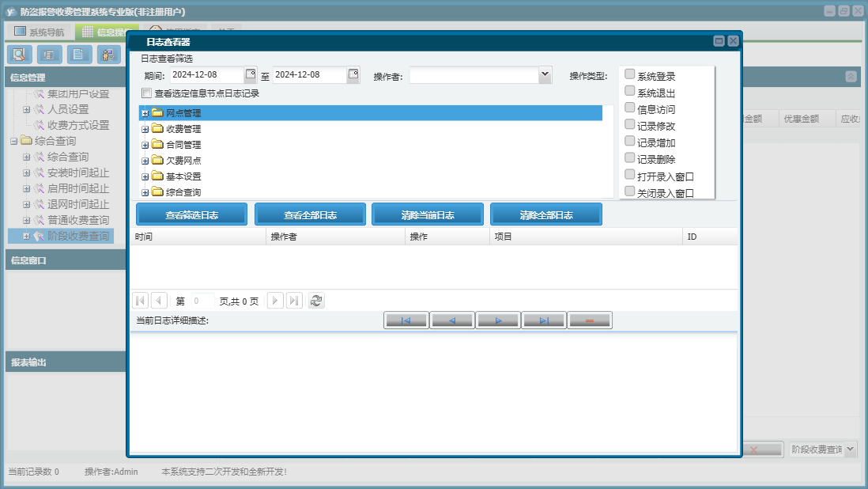This screenshot has height=489, width=868.
Task: Go to first page of log list
Action: pos(141,301)
